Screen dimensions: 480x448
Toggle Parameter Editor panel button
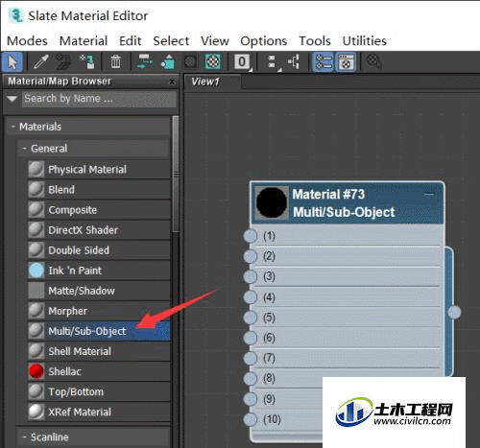[x=346, y=61]
